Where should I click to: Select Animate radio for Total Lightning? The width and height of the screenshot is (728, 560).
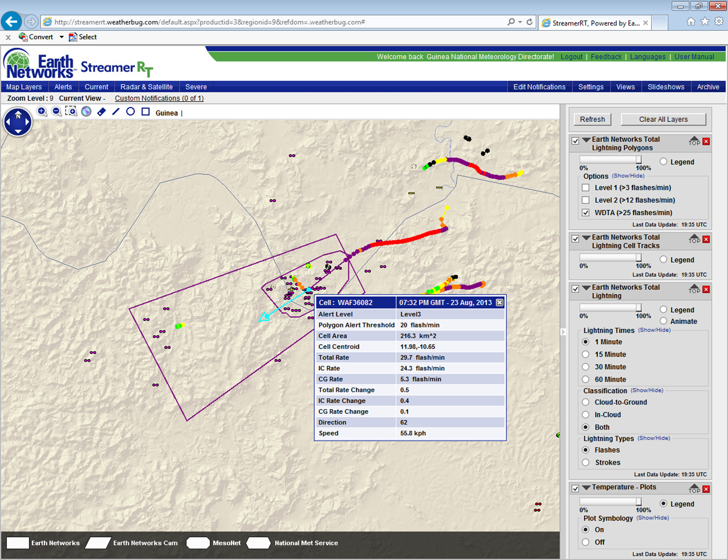(x=664, y=321)
